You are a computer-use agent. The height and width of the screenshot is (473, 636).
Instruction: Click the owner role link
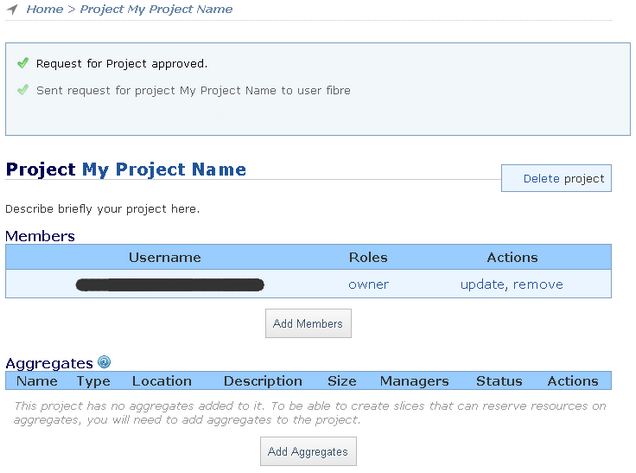tap(368, 284)
